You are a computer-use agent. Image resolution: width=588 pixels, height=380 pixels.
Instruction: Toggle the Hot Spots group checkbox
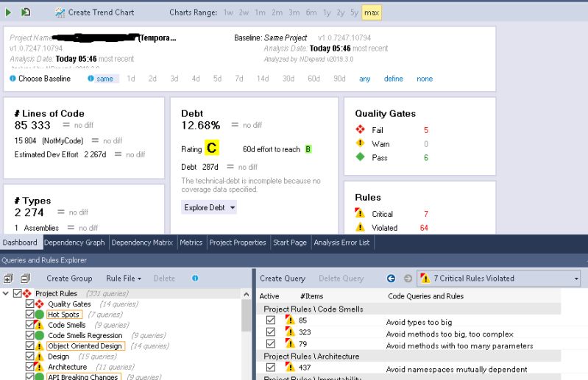[x=30, y=314]
